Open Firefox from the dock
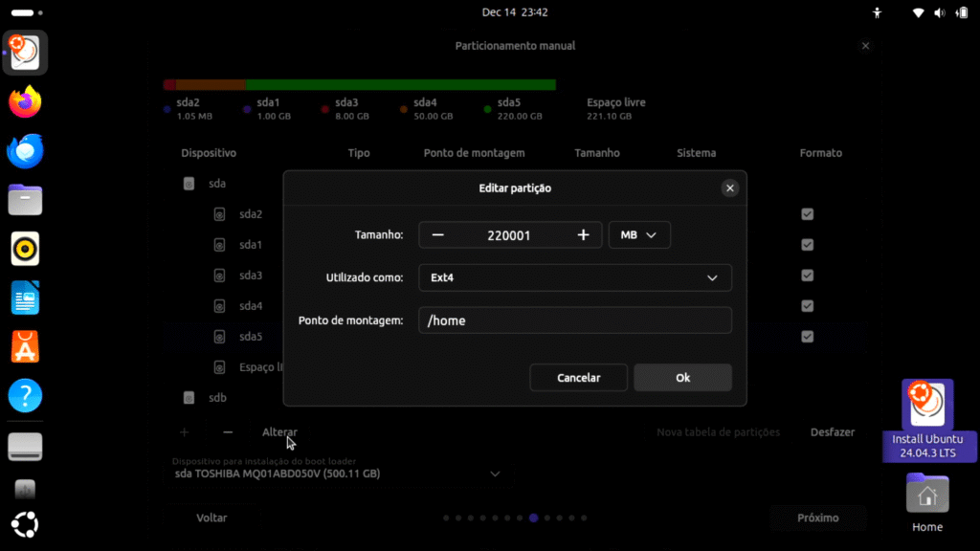 (26, 101)
